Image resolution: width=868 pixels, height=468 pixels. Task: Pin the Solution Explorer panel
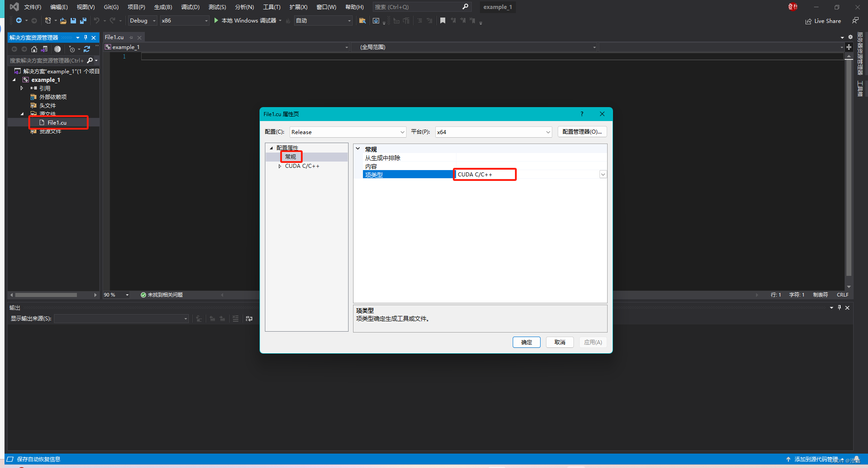click(85, 37)
